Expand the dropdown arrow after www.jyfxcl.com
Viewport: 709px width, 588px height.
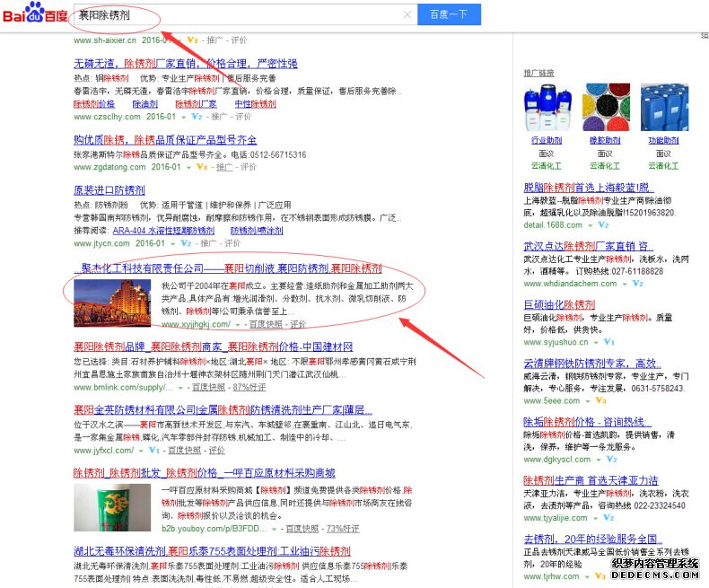pos(141,451)
